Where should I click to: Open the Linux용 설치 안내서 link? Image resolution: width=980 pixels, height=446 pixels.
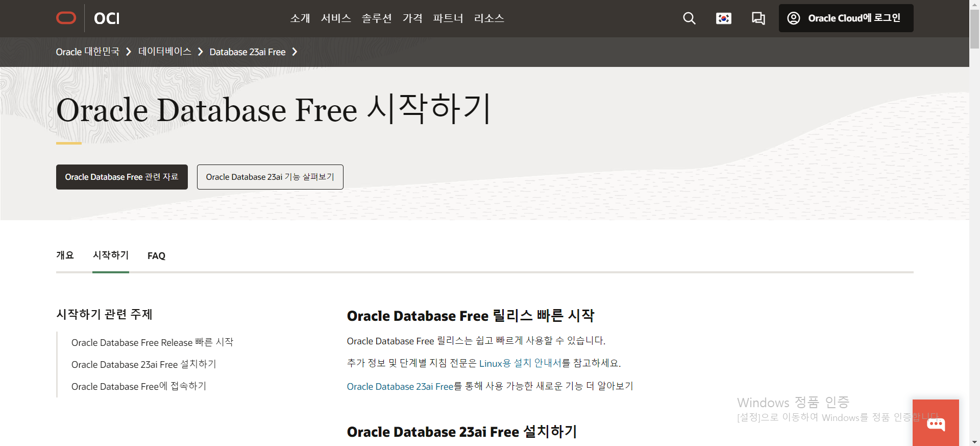520,363
